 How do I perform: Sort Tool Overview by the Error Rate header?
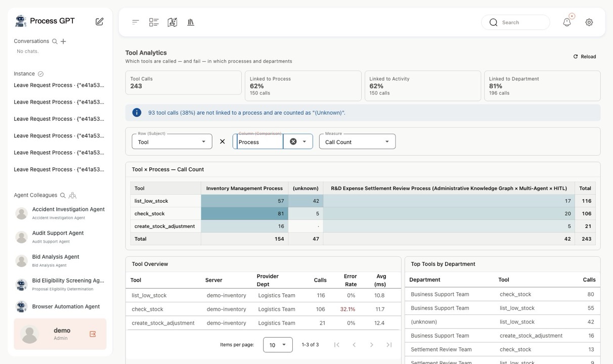[350, 280]
